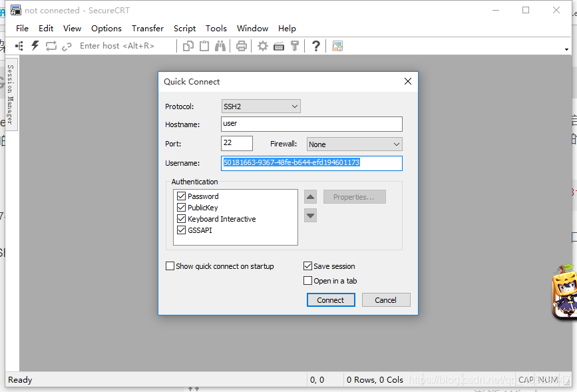Toggle the Password authentication checkbox
The width and height of the screenshot is (577, 392).
[x=181, y=196]
